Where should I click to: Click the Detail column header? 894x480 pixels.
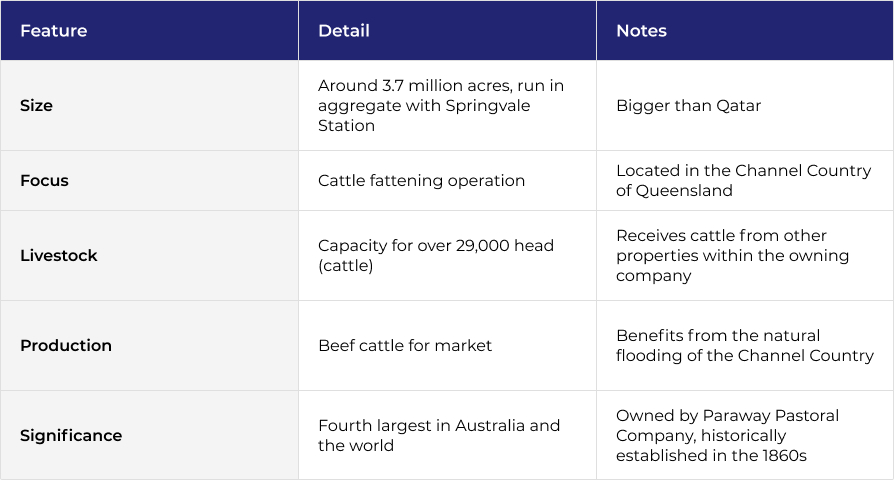[344, 31]
